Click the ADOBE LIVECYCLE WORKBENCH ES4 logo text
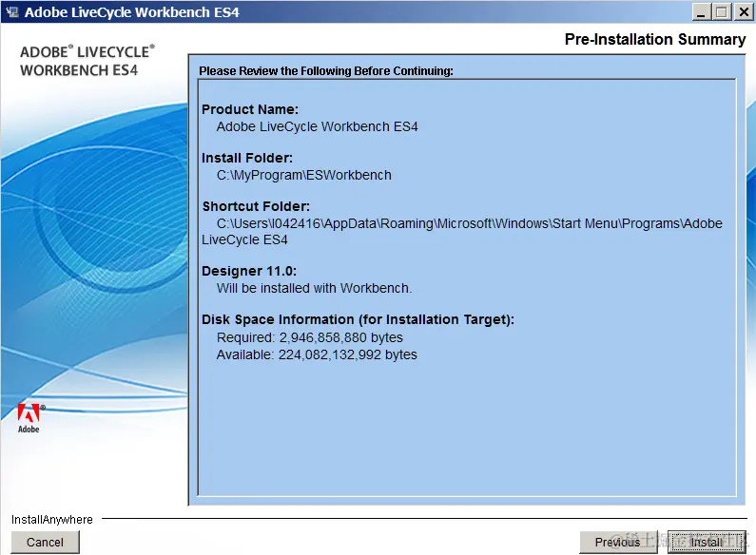The height and width of the screenshot is (555, 756). coord(87,61)
